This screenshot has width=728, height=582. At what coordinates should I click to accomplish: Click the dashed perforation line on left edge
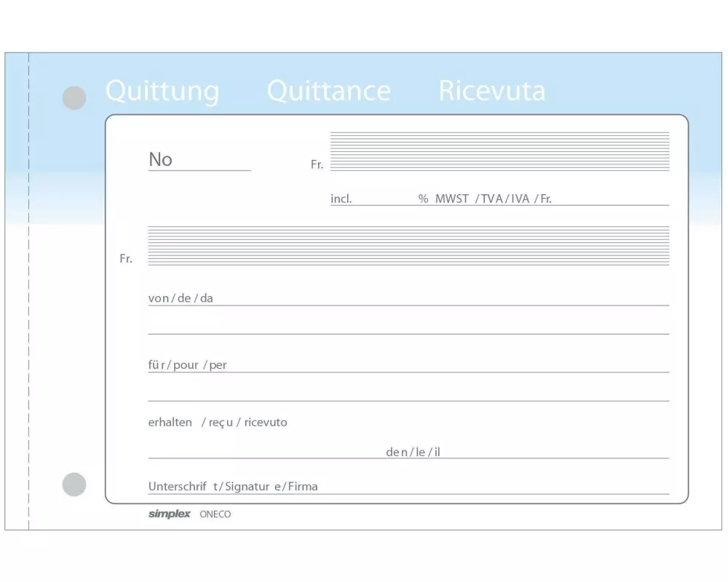coord(29,291)
